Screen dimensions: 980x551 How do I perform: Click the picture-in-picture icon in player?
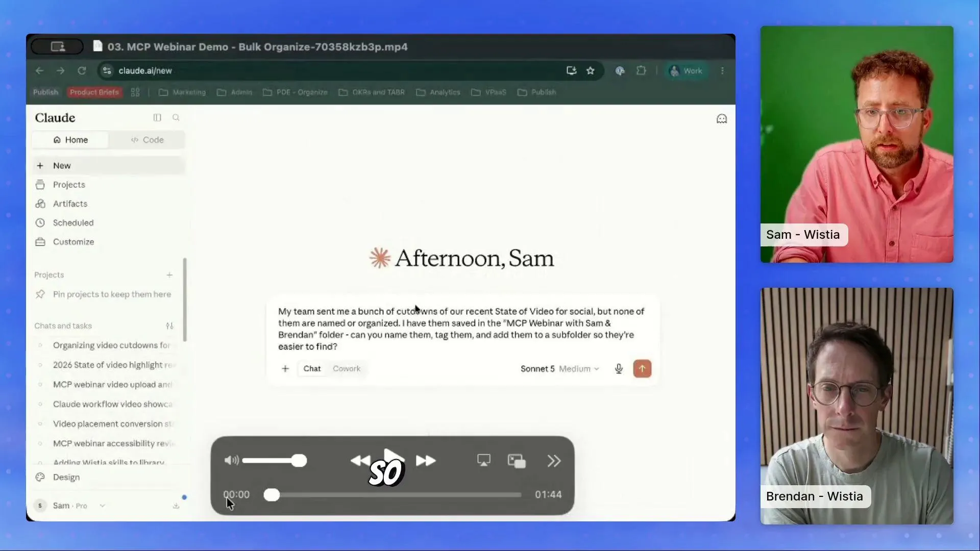517,461
